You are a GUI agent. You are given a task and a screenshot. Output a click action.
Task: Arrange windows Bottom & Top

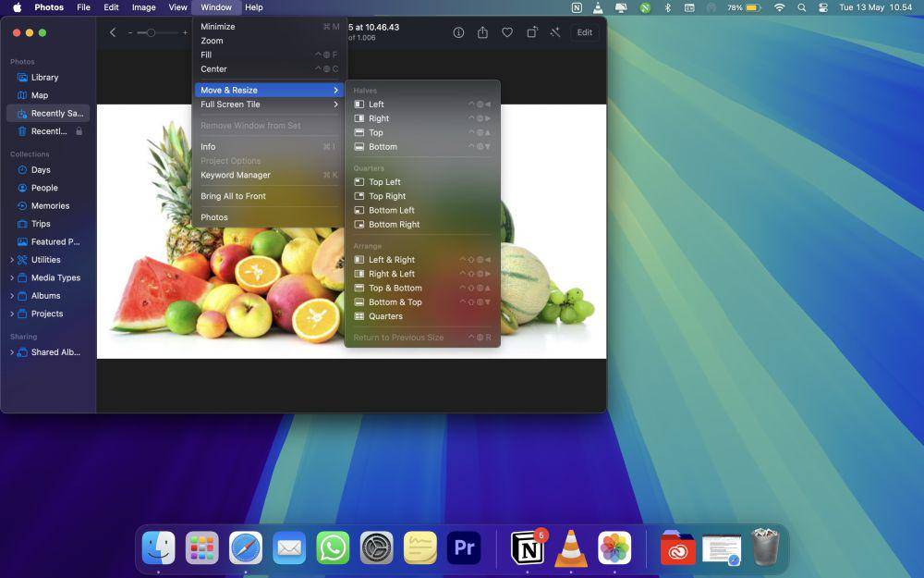click(x=422, y=302)
